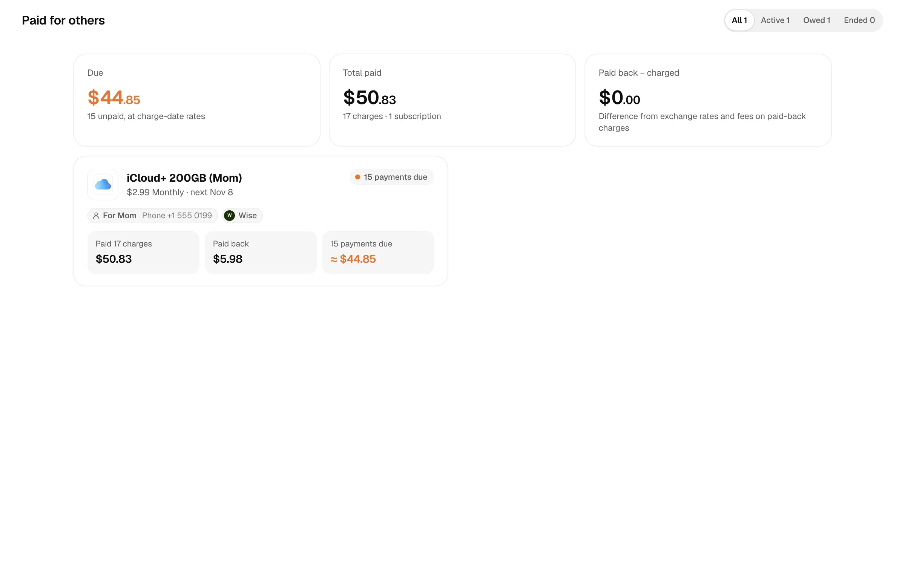Open the Paid back $5.98 tile
The height and width of the screenshot is (588, 905).
coord(261,252)
